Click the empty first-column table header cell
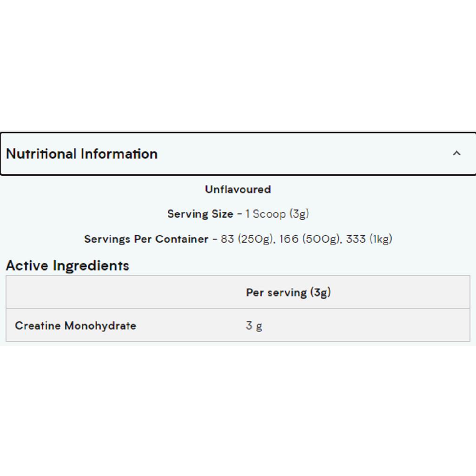Image resolution: width=476 pixels, height=476 pixels. (122, 292)
